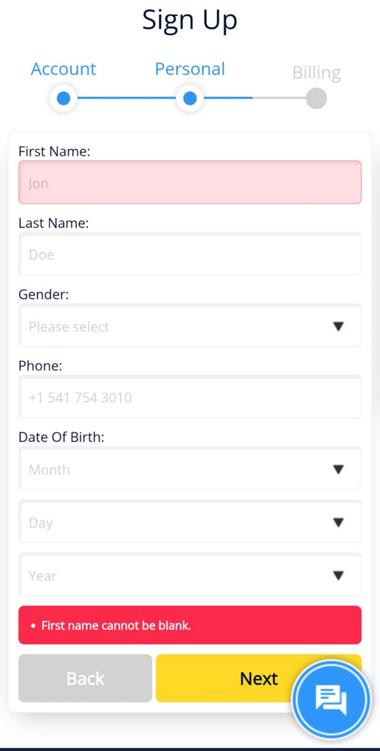Click the Account step circle

tap(63, 99)
